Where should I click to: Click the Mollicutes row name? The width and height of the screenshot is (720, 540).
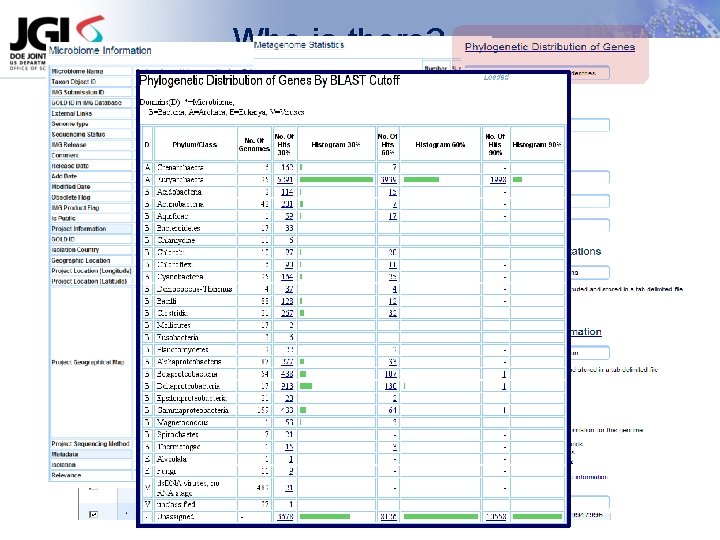coord(174,326)
